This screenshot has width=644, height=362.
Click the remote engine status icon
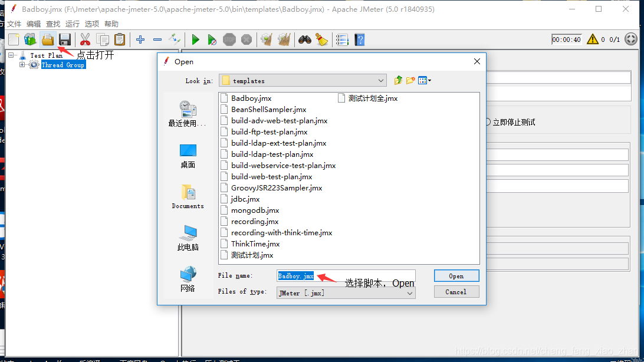click(631, 40)
